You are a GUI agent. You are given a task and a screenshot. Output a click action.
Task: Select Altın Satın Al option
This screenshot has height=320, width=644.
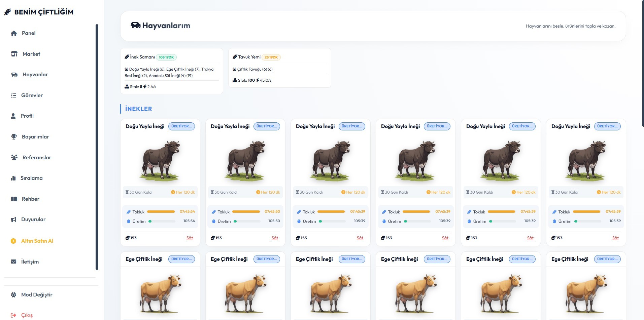(x=37, y=241)
